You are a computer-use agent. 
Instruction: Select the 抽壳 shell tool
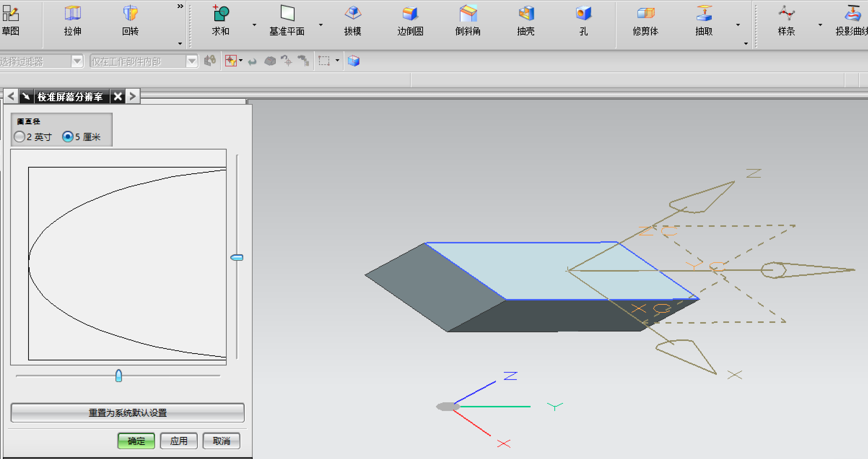pos(526,20)
